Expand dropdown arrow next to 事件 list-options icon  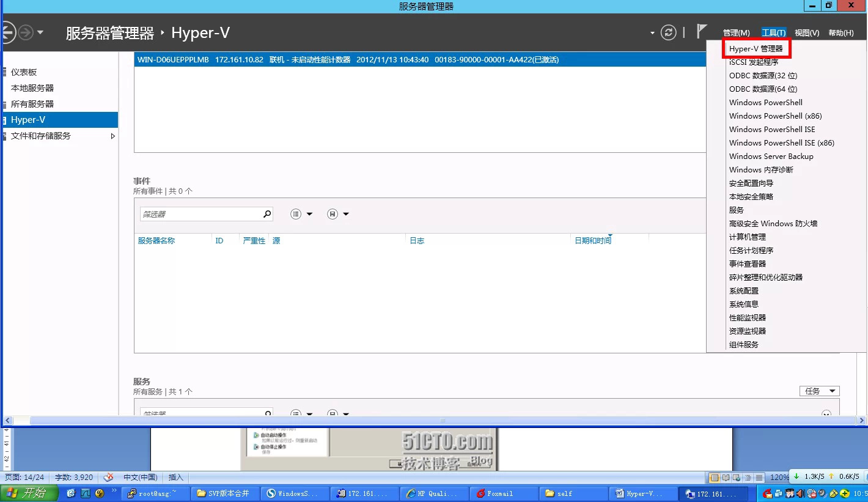(x=309, y=214)
